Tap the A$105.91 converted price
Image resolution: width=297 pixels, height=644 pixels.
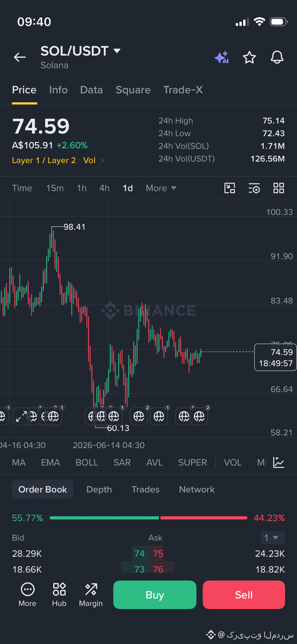32,145
